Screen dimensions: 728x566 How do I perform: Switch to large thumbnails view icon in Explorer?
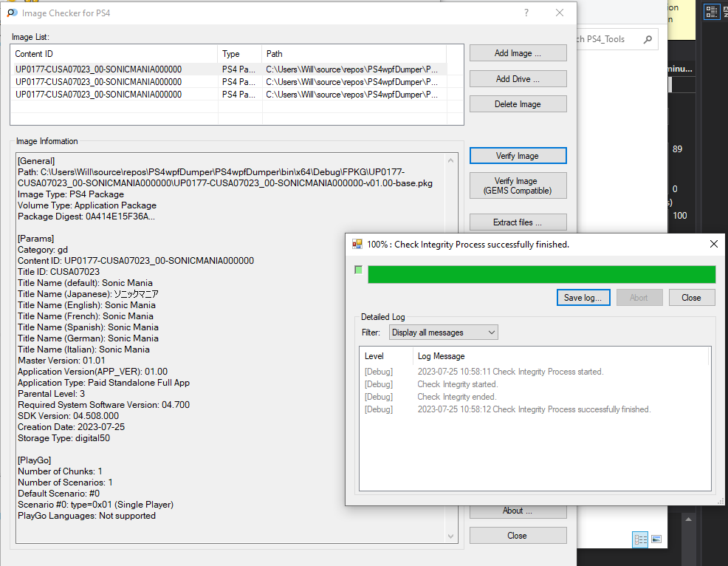pyautogui.click(x=656, y=539)
